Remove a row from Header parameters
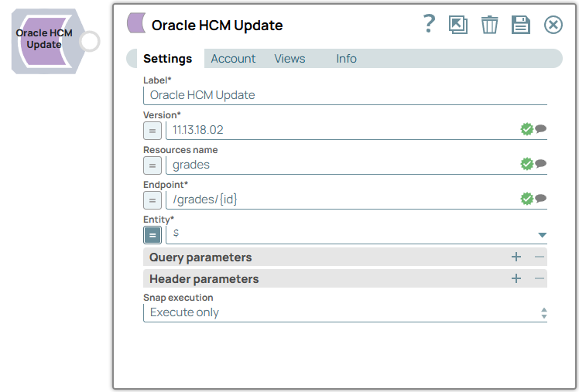 click(x=539, y=278)
